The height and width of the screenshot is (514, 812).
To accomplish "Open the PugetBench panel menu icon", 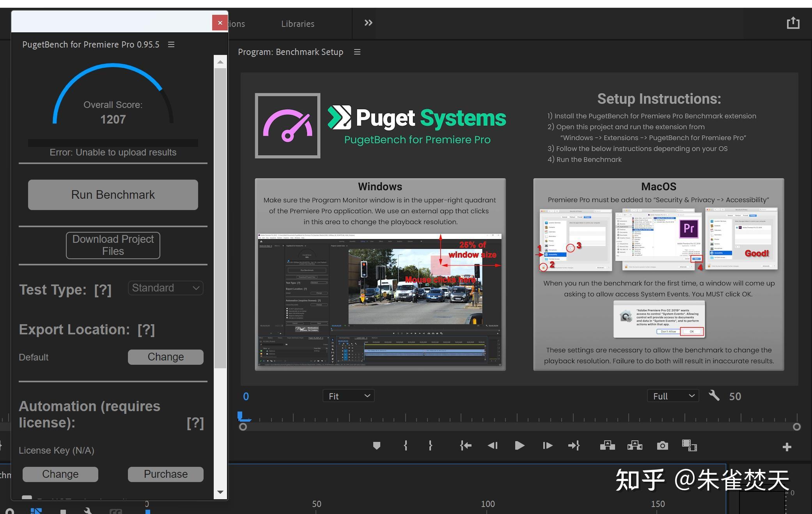I will click(171, 44).
